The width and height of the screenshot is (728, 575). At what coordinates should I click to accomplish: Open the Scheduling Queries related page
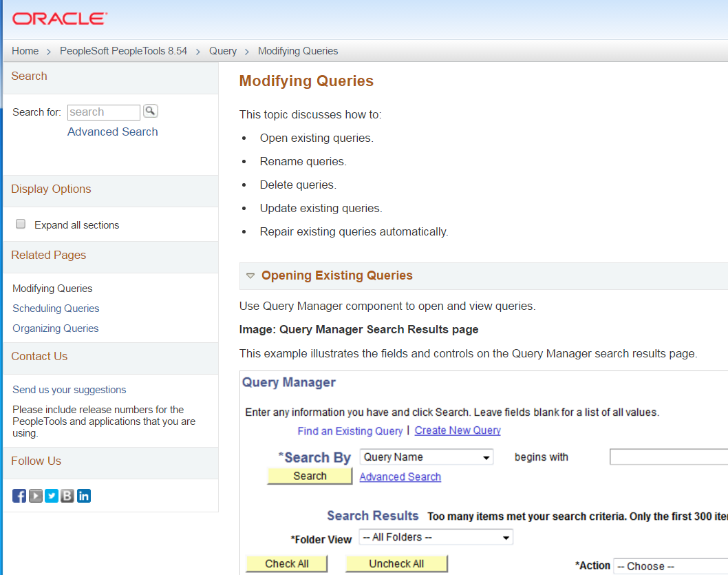pos(56,309)
